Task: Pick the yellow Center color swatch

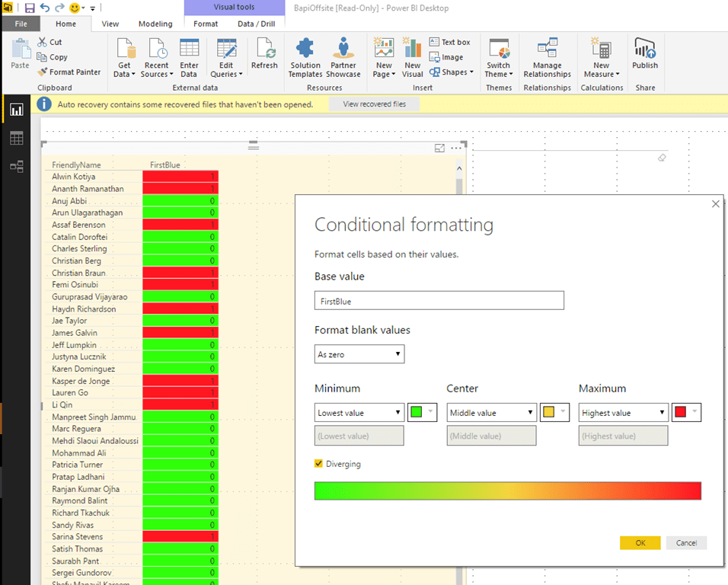Action: coord(548,413)
